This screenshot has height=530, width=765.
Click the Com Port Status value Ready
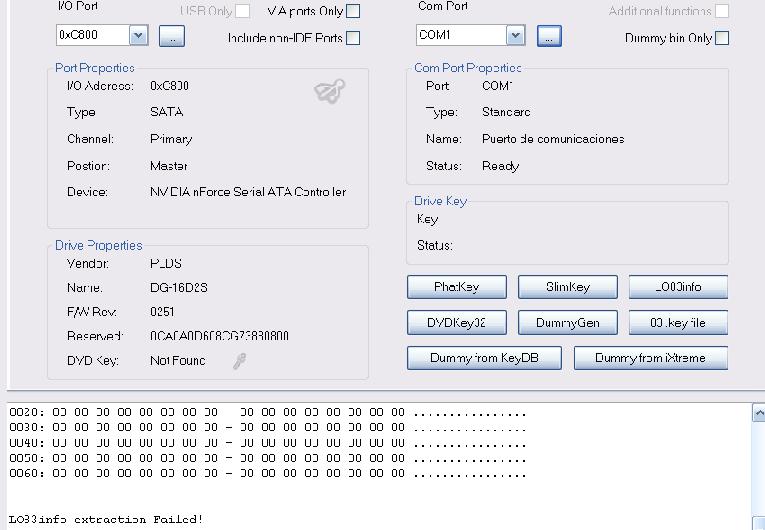coord(501,166)
